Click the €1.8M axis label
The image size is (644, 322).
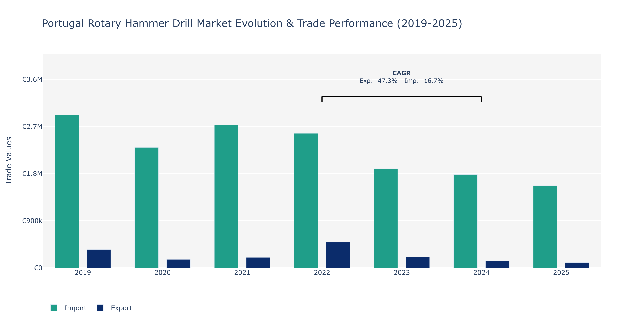(x=32, y=173)
